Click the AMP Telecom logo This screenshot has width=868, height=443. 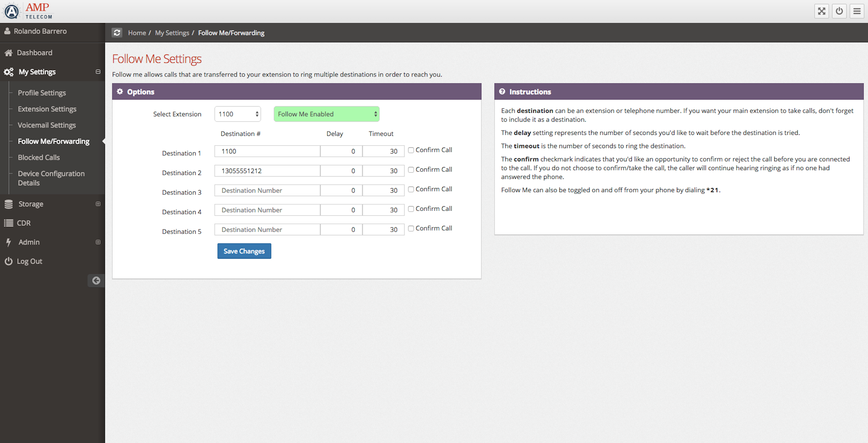(x=28, y=11)
